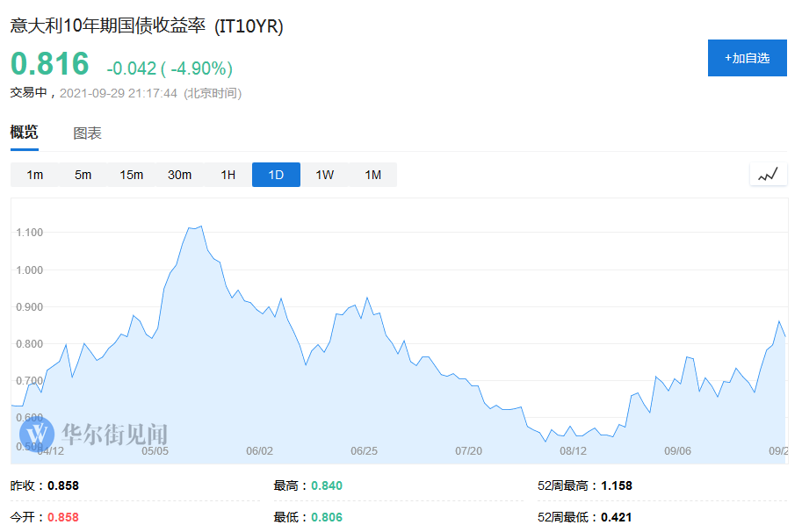
Task: Click the 06/02 date axis label
Action: pyautogui.click(x=259, y=450)
